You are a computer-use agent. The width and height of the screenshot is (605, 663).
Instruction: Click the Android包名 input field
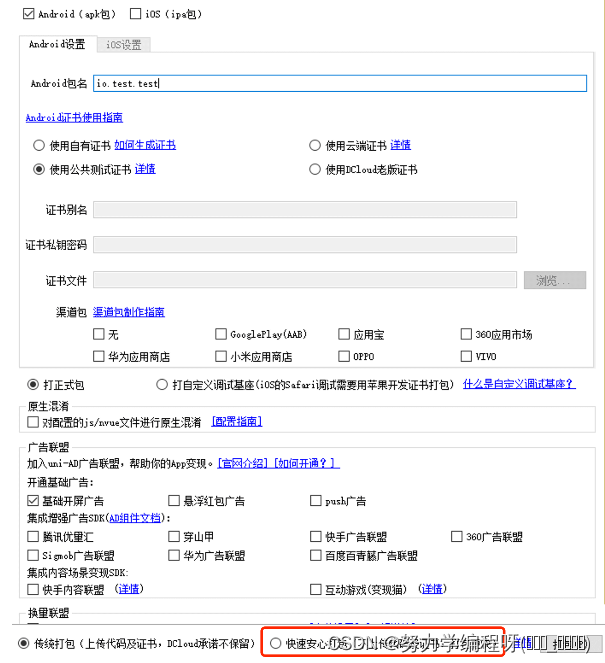pos(340,83)
